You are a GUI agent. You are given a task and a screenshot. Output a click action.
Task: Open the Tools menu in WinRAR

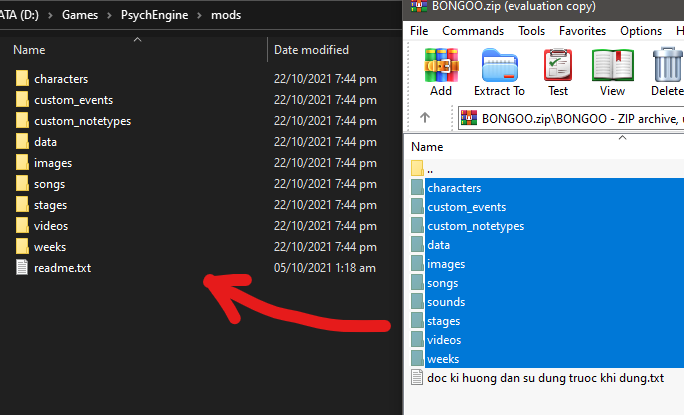pos(531,31)
